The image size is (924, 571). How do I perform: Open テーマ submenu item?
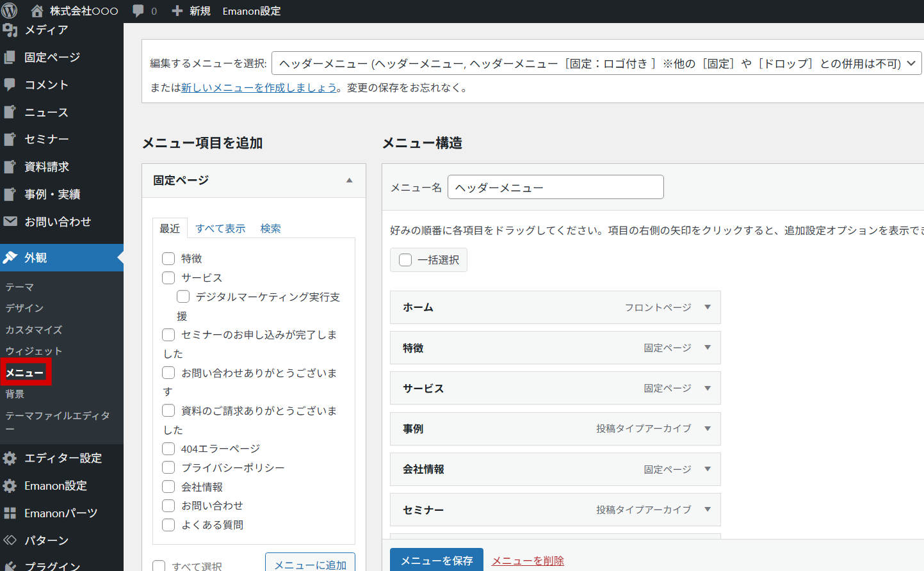point(20,287)
